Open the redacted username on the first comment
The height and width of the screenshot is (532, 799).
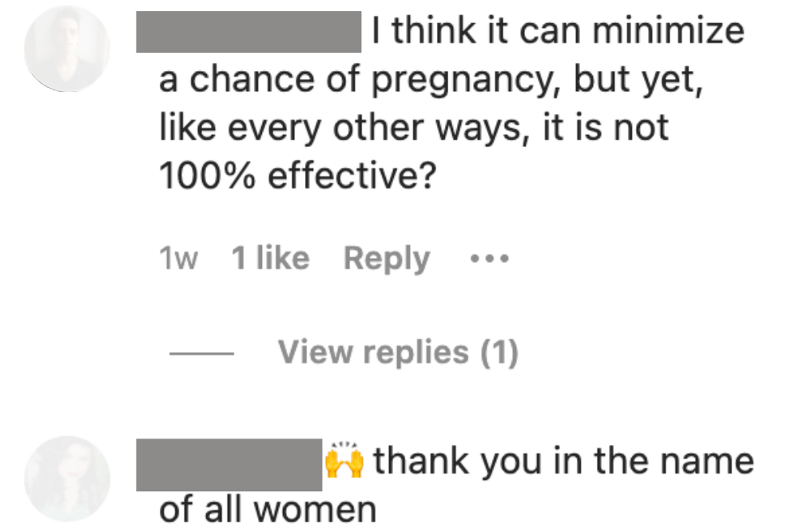pyautogui.click(x=248, y=32)
